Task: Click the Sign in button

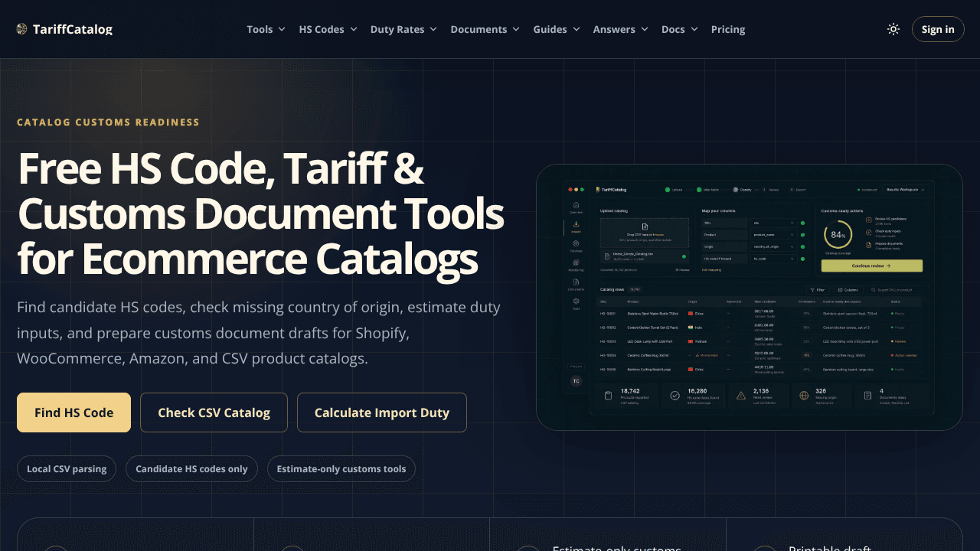Action: pos(938,29)
